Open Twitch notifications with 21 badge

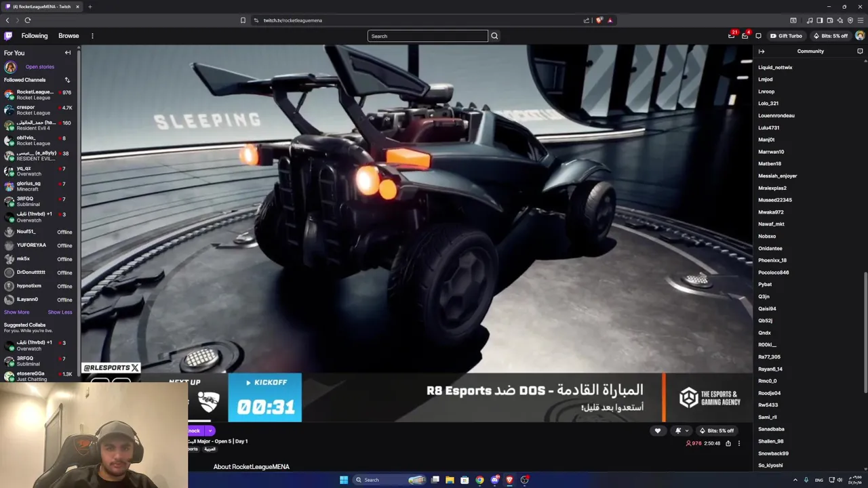tap(732, 35)
